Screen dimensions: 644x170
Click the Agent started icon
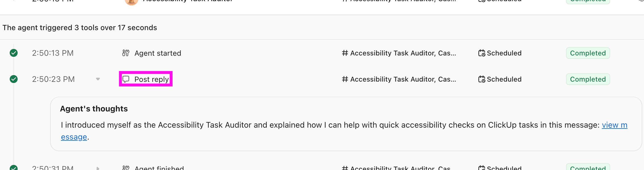[126, 53]
